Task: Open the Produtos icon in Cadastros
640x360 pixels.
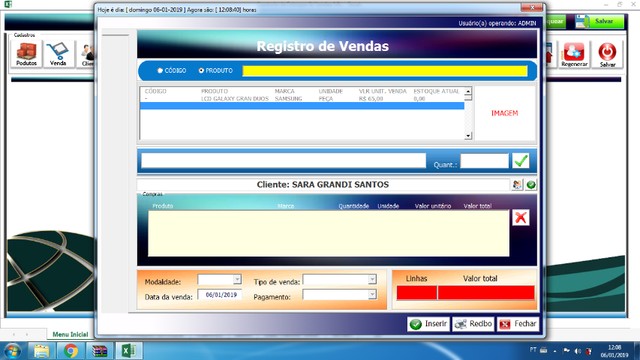Action: 27,54
